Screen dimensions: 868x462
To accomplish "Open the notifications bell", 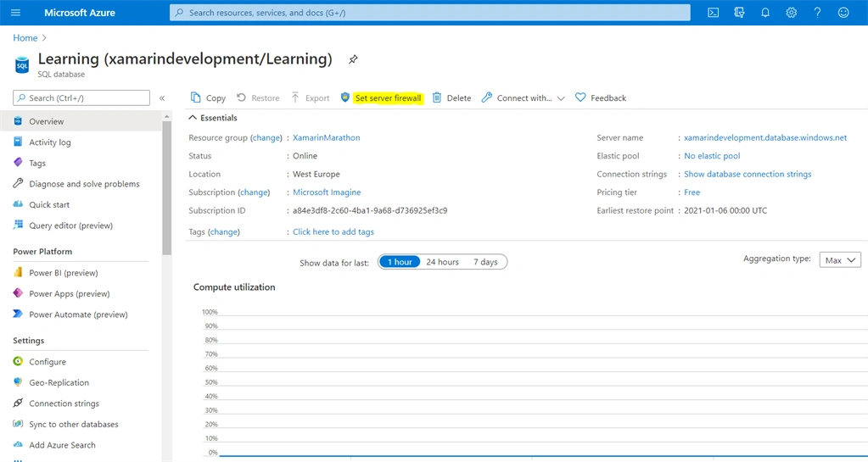I will pyautogui.click(x=765, y=12).
